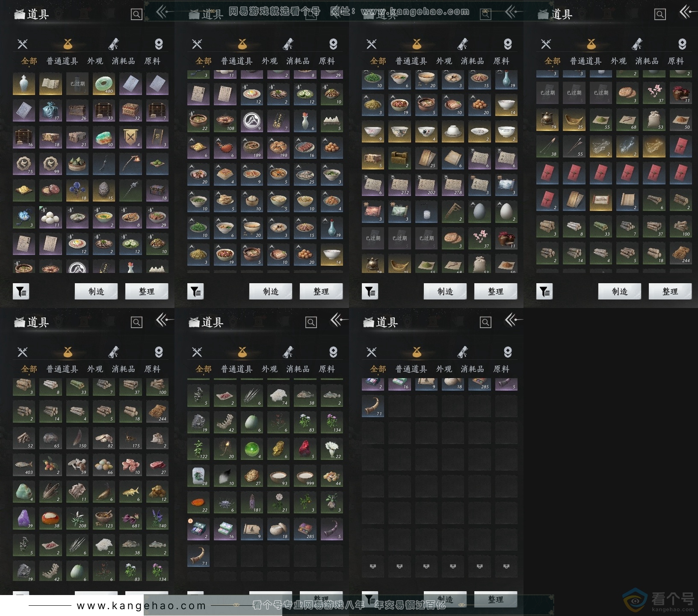Select the fish with count 403
This screenshot has height=616, width=698.
[24, 465]
